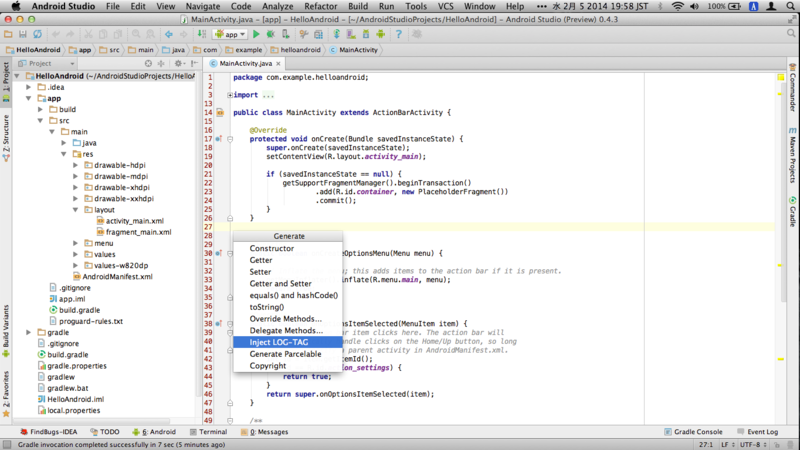
Task: Hide the Project panel with hide icon
Action: tap(194, 63)
